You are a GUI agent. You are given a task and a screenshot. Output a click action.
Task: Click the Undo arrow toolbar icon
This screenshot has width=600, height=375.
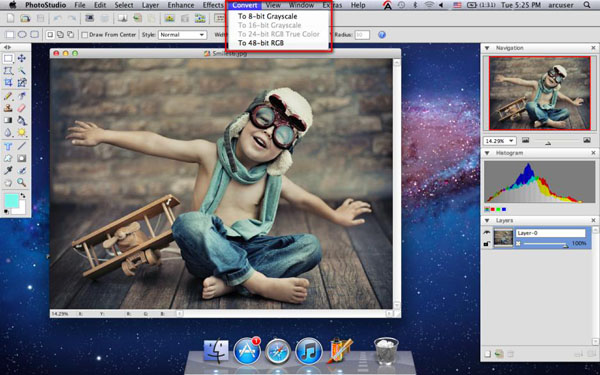point(58,18)
